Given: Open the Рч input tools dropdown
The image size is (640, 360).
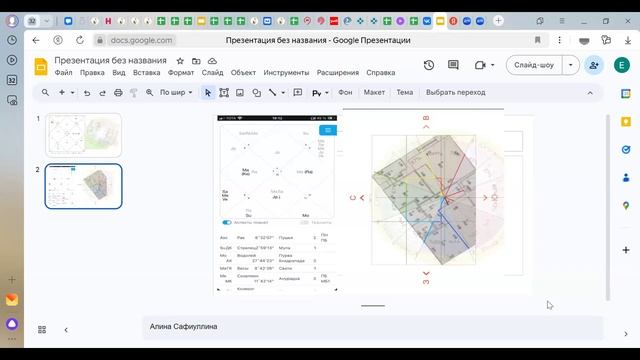Looking at the screenshot, I should (x=320, y=93).
